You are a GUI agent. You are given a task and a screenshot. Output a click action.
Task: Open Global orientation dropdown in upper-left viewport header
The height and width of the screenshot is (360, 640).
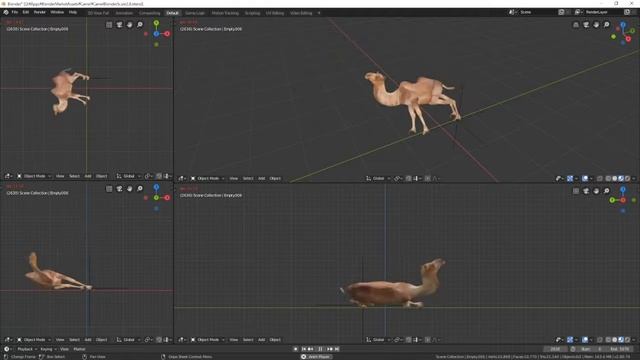(128, 176)
